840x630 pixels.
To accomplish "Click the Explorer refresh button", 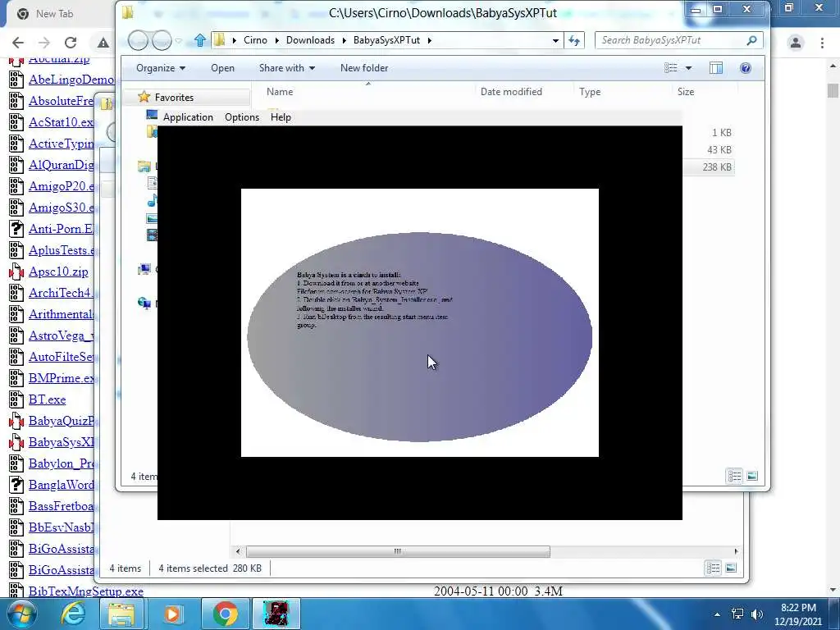I will 574,40.
